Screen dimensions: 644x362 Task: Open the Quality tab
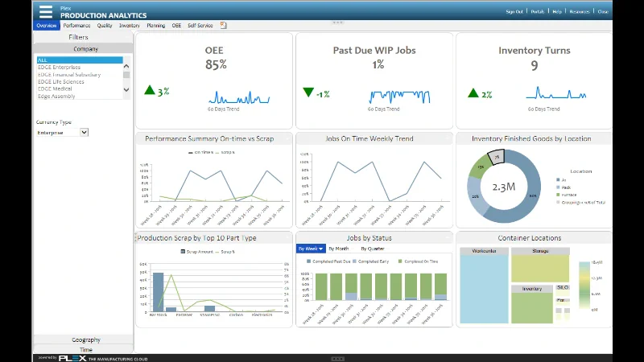tap(105, 26)
